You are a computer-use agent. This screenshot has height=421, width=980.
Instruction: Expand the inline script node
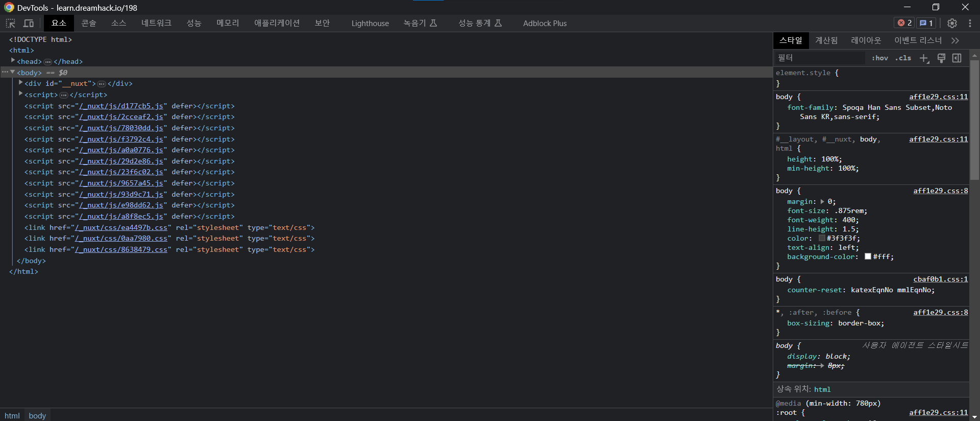[x=20, y=93]
